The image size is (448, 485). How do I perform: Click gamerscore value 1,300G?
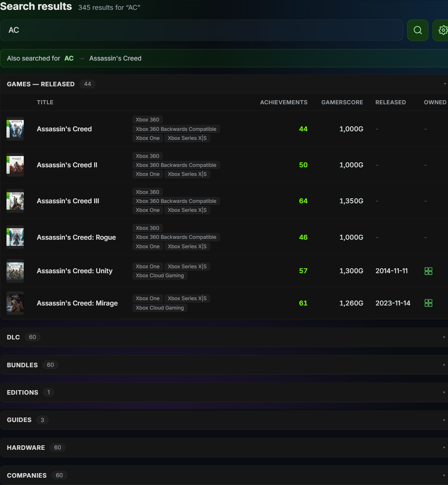pos(351,271)
